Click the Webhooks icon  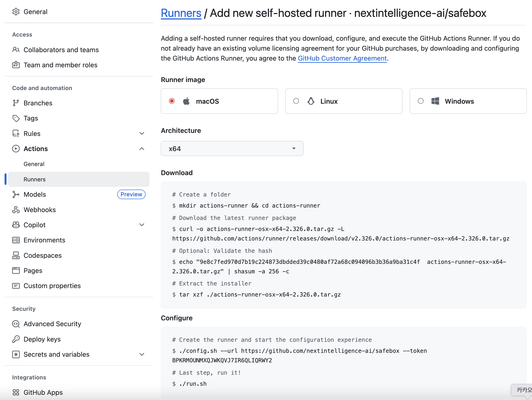[16, 210]
